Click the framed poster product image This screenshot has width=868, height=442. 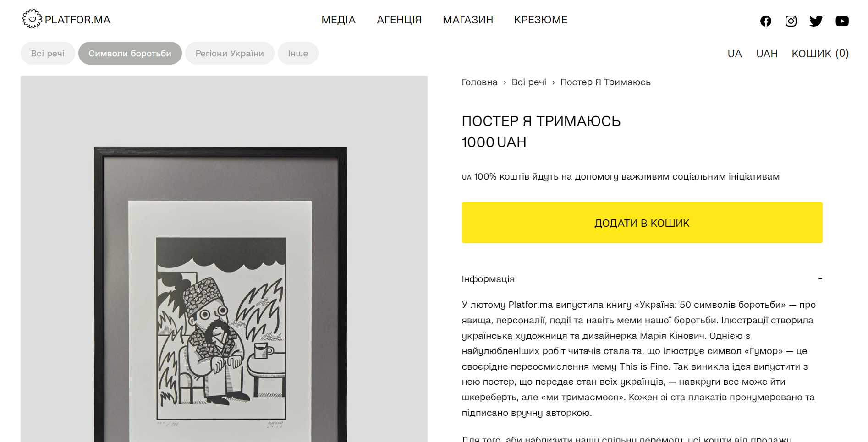[224, 259]
